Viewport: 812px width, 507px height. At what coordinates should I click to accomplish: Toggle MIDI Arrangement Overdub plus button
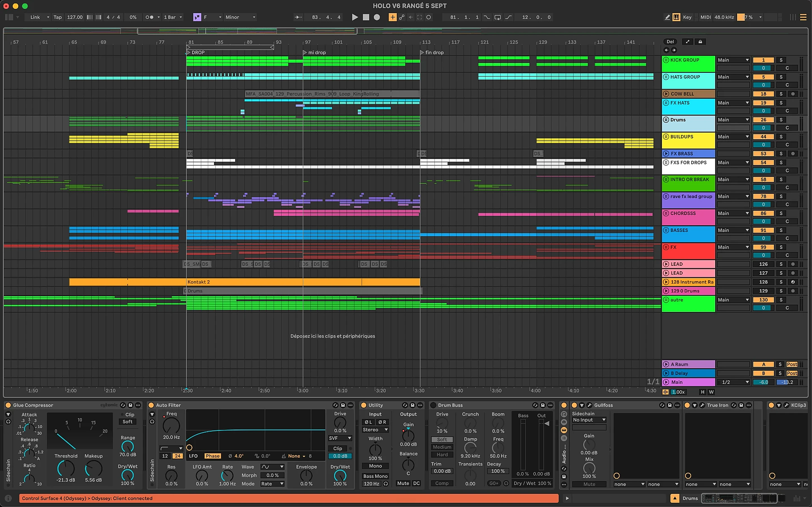point(392,17)
